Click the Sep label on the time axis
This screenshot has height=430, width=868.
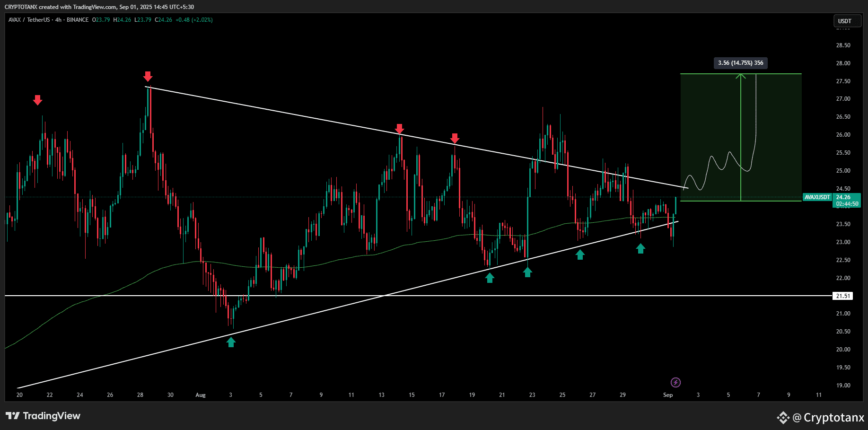pyautogui.click(x=668, y=395)
